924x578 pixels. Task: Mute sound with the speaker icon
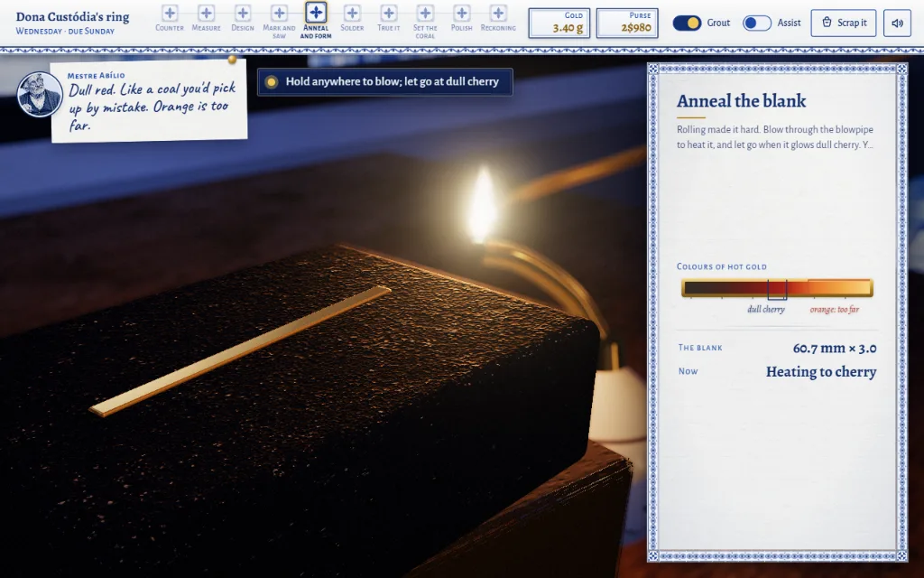click(897, 23)
